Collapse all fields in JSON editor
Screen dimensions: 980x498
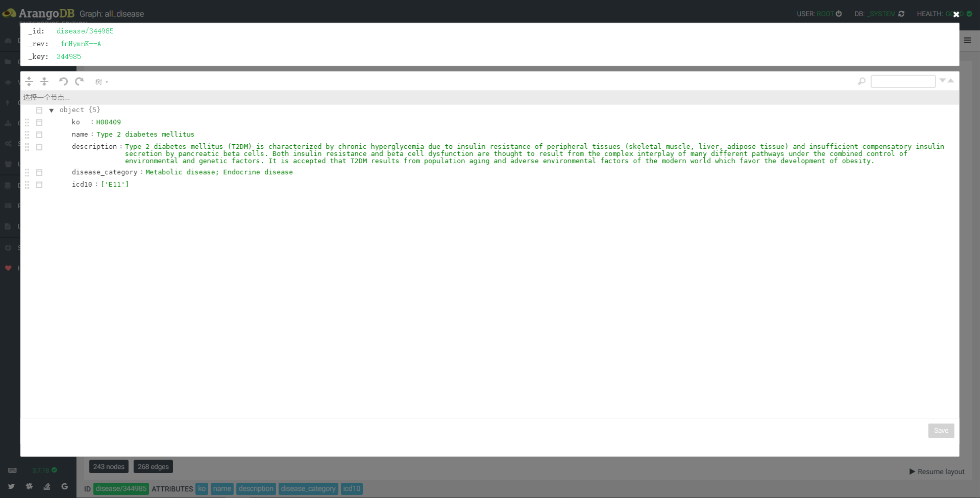point(45,81)
